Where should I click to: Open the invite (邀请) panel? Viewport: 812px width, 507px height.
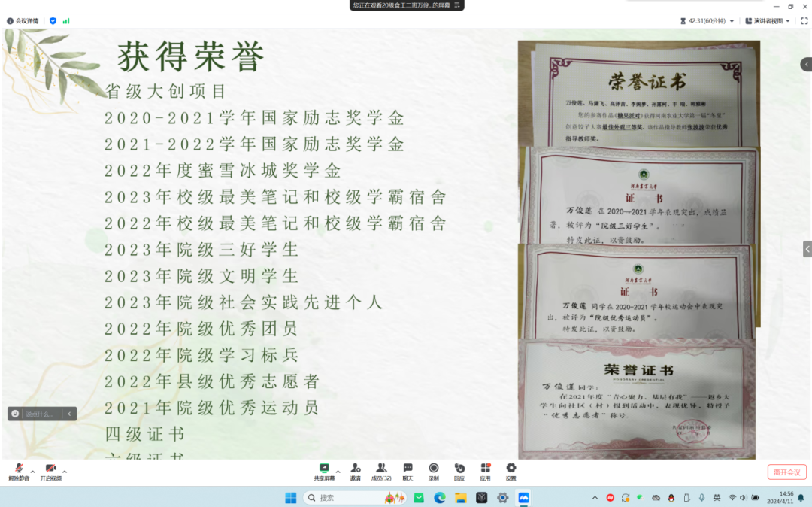click(355, 469)
